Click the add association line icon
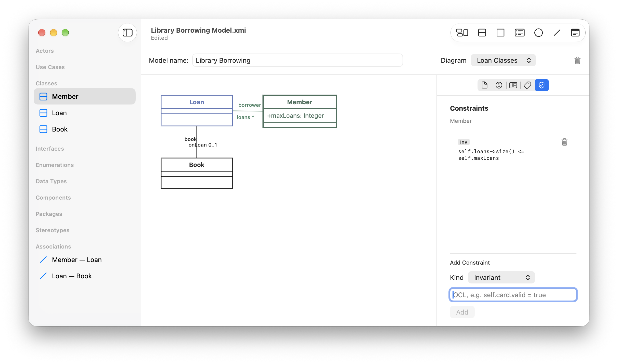 click(x=557, y=33)
